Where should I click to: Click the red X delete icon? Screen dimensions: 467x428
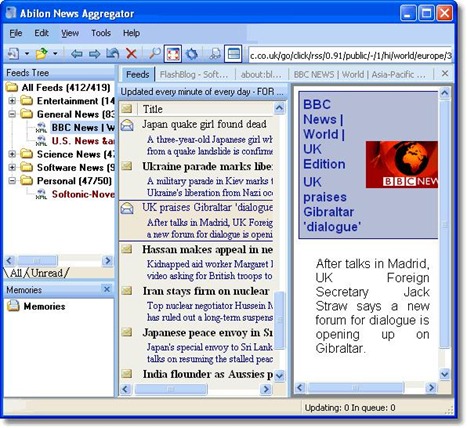(131, 53)
